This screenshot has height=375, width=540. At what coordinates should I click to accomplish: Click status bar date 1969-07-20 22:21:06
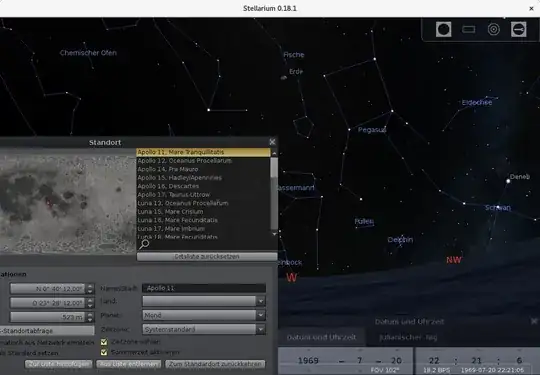492,370
